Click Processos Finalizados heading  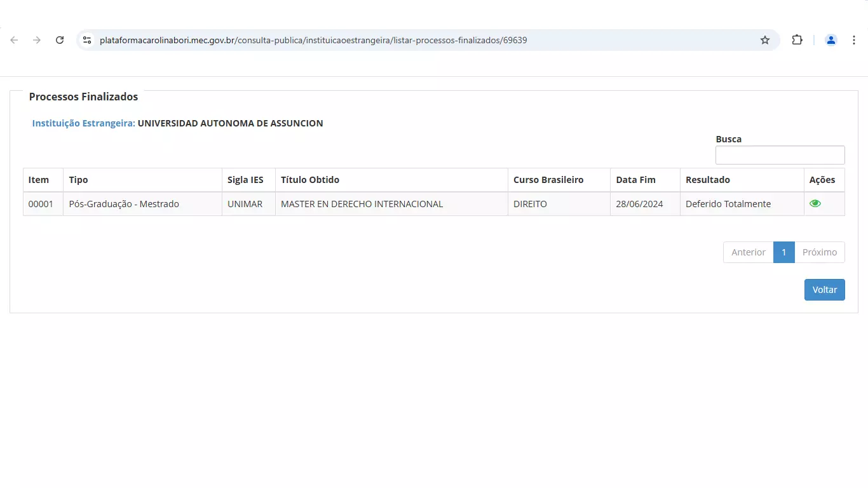point(83,97)
